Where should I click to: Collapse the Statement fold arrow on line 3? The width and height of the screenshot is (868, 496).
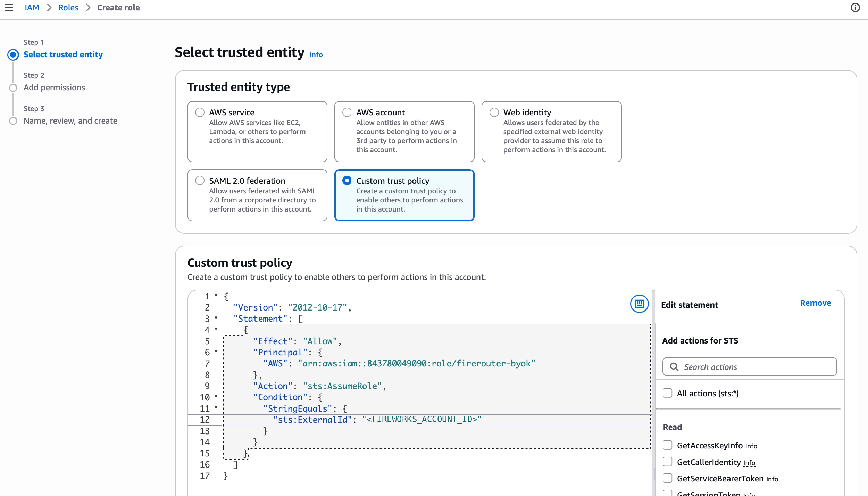(216, 318)
